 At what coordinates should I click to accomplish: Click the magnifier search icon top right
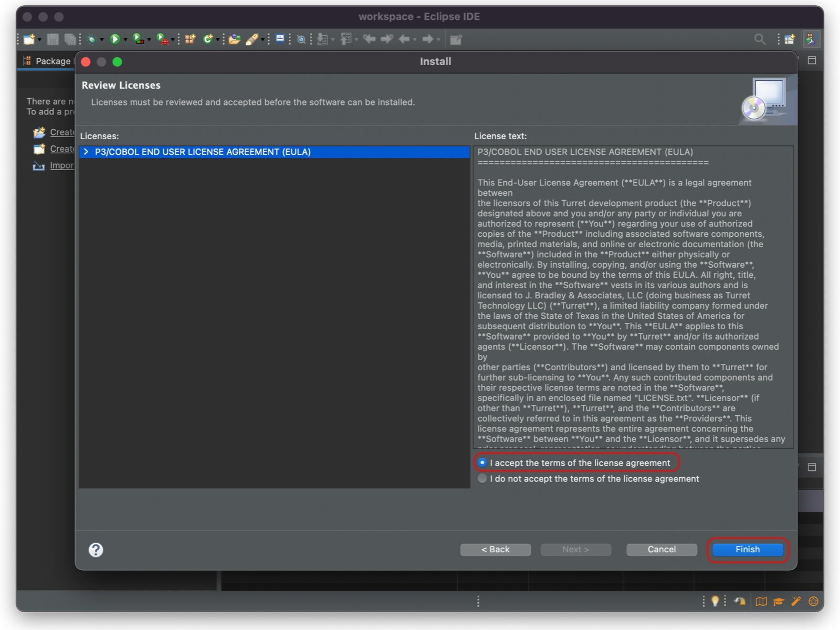coord(760,39)
